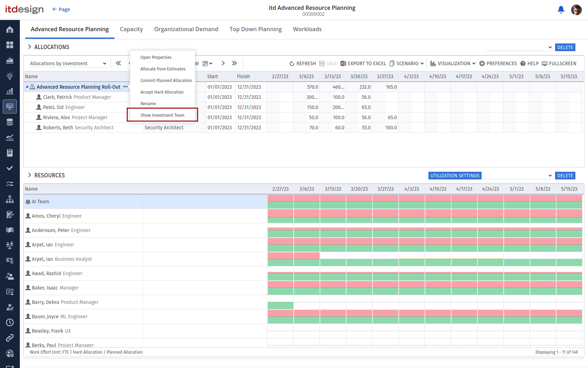
Task: Open the Home icon in sidebar
Action: [x=10, y=29]
